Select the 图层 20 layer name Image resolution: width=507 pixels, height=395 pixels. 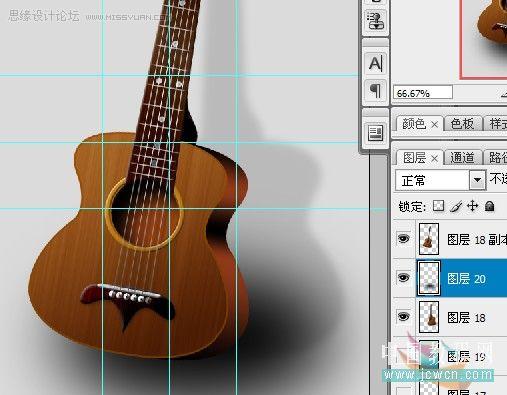point(466,279)
